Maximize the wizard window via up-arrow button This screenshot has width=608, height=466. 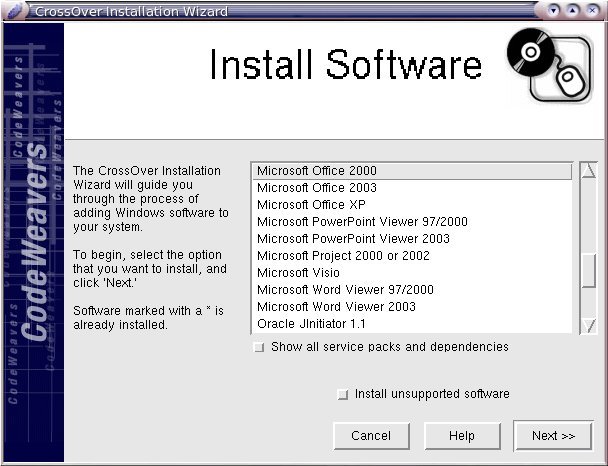pyautogui.click(x=573, y=10)
